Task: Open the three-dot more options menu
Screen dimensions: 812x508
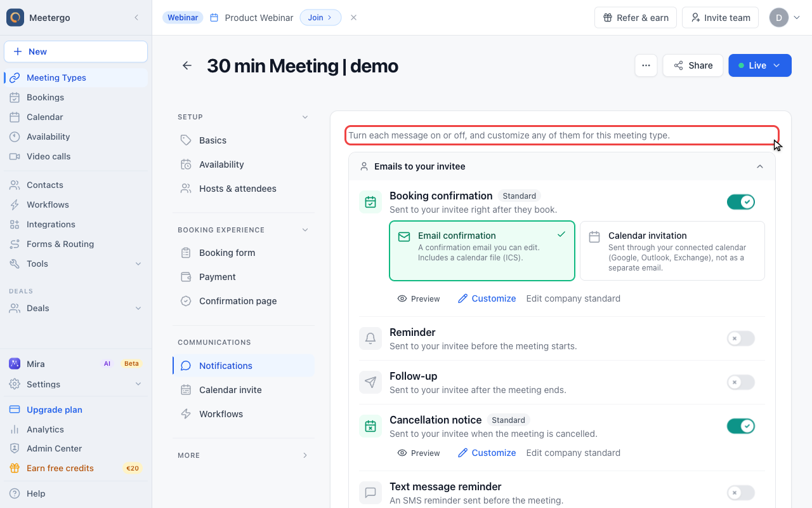Action: click(646, 65)
